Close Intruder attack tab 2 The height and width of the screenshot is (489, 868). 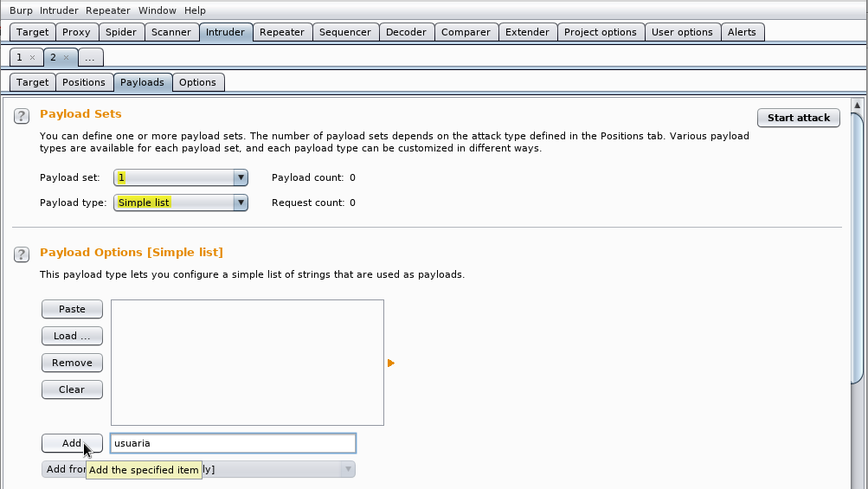click(x=66, y=58)
